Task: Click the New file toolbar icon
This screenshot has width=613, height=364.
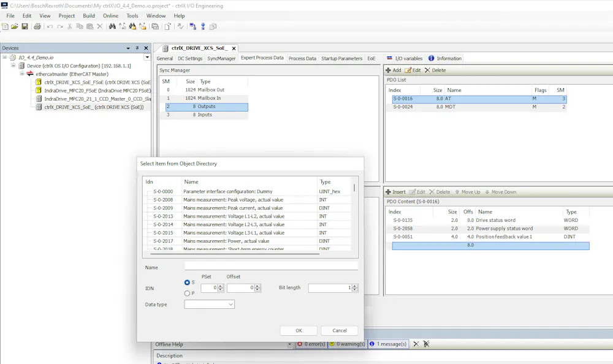Action: [x=5, y=26]
